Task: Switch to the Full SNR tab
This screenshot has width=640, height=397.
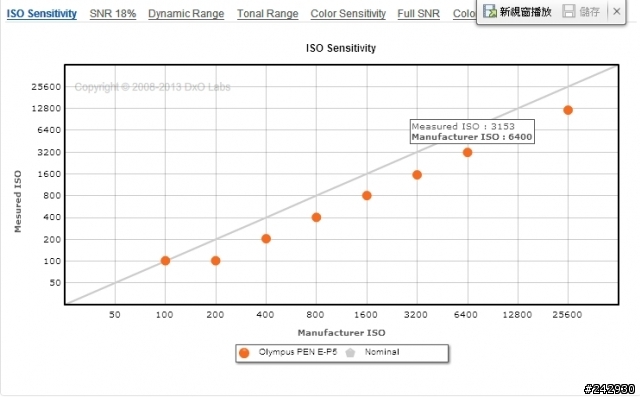Action: click(418, 13)
